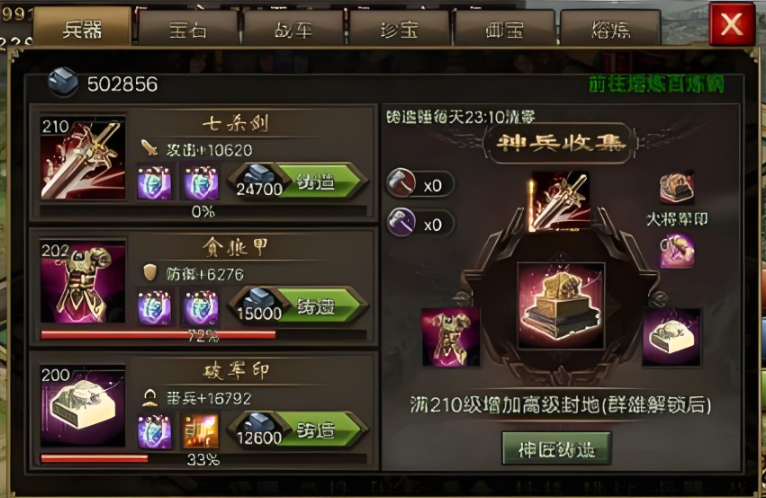Screen dimensions: 766x498
Task: Switch to the 战车 tab
Action: (293, 30)
